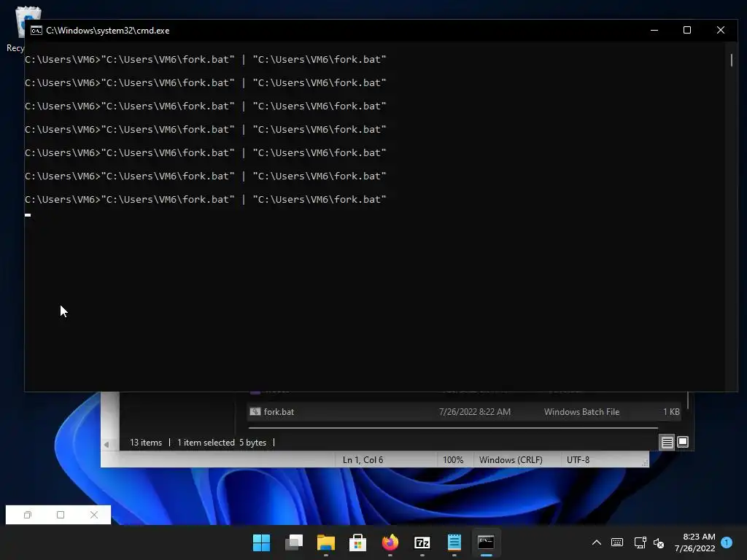747x560 pixels.
Task: Close the small bottom-left window
Action: pyautogui.click(x=94, y=515)
